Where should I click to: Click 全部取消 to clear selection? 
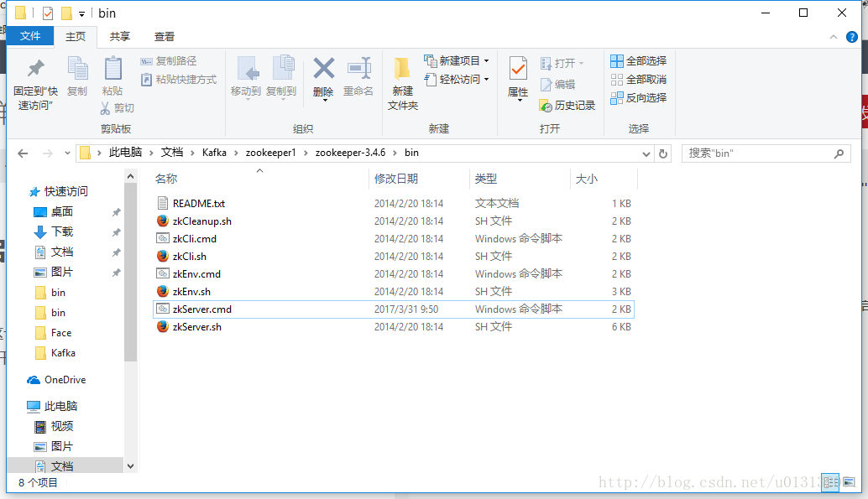point(641,78)
